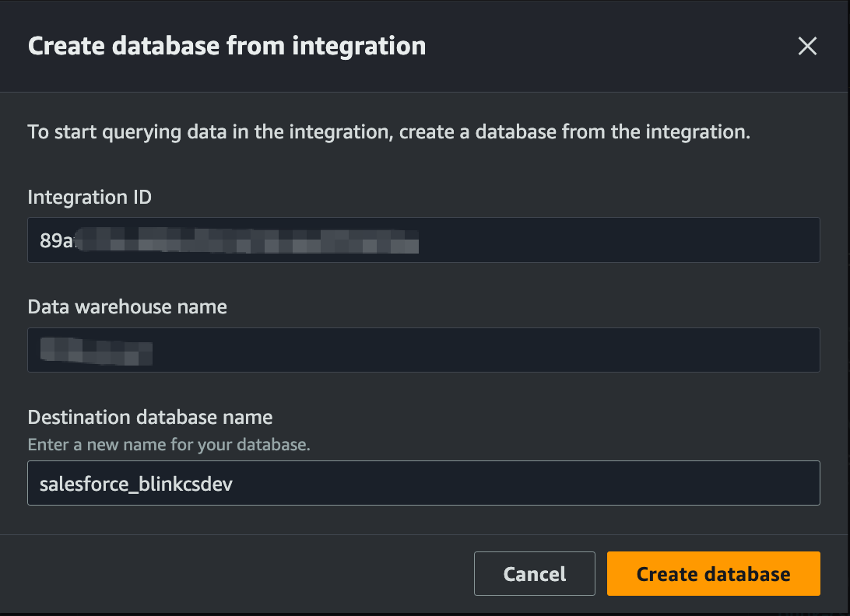Image resolution: width=850 pixels, height=616 pixels.
Task: Focus the Destination database name field
Action: pos(424,483)
